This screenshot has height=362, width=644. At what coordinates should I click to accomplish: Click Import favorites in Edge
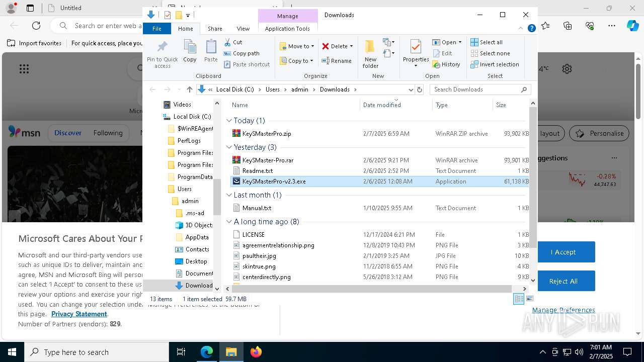coord(35,43)
